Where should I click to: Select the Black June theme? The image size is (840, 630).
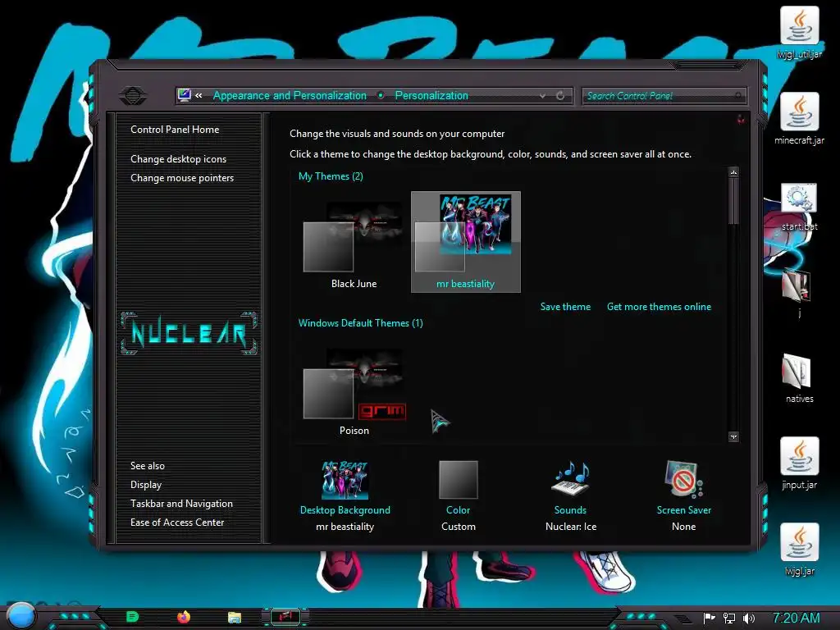point(354,244)
